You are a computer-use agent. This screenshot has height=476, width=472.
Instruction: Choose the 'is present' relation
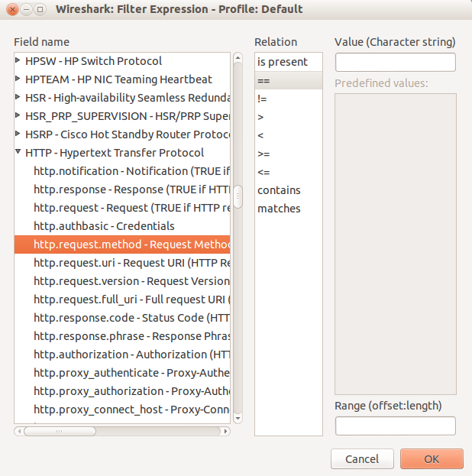[289, 62]
